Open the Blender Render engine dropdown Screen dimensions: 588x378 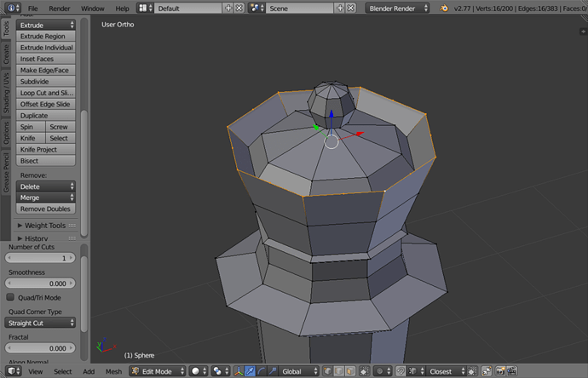click(399, 8)
